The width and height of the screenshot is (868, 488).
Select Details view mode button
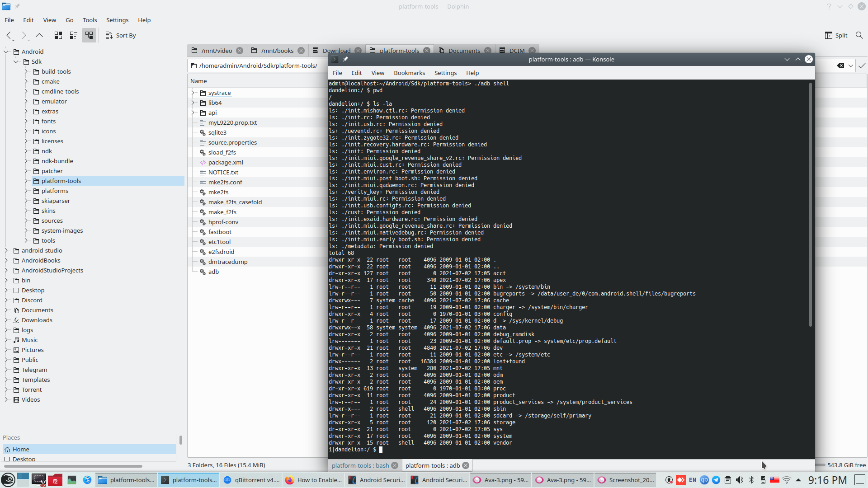pos(89,35)
